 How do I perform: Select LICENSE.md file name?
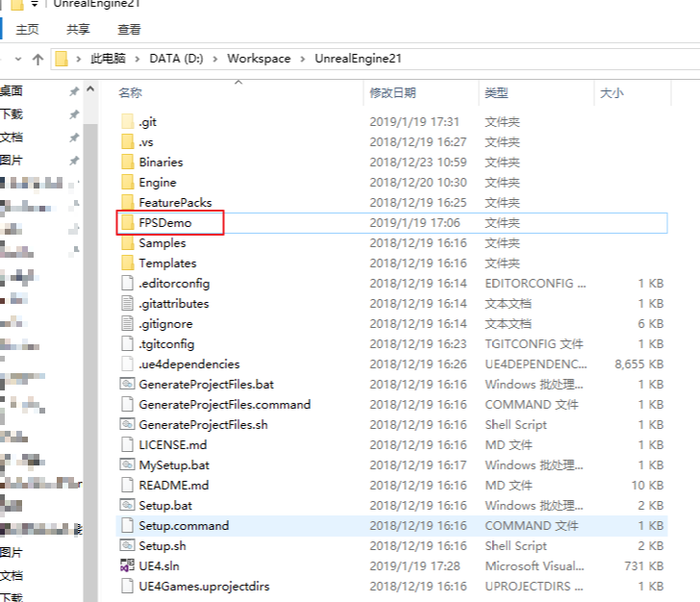click(x=173, y=445)
